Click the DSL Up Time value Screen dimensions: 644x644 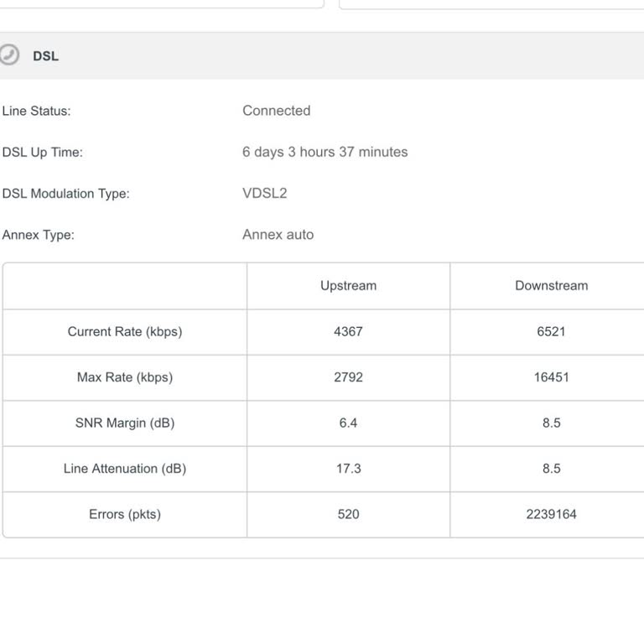coord(325,152)
